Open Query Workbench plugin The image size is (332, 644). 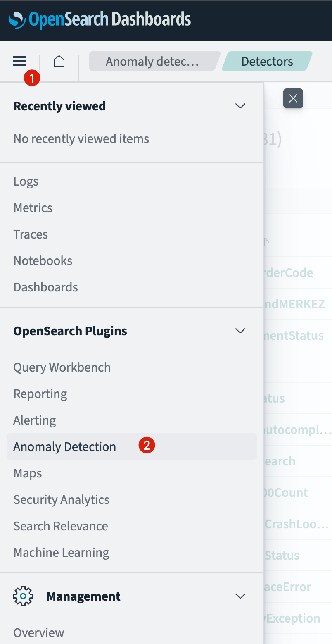click(x=62, y=367)
